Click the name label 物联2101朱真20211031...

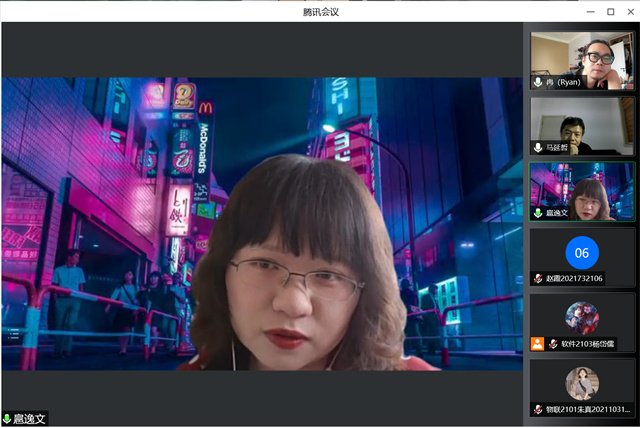pos(588,409)
